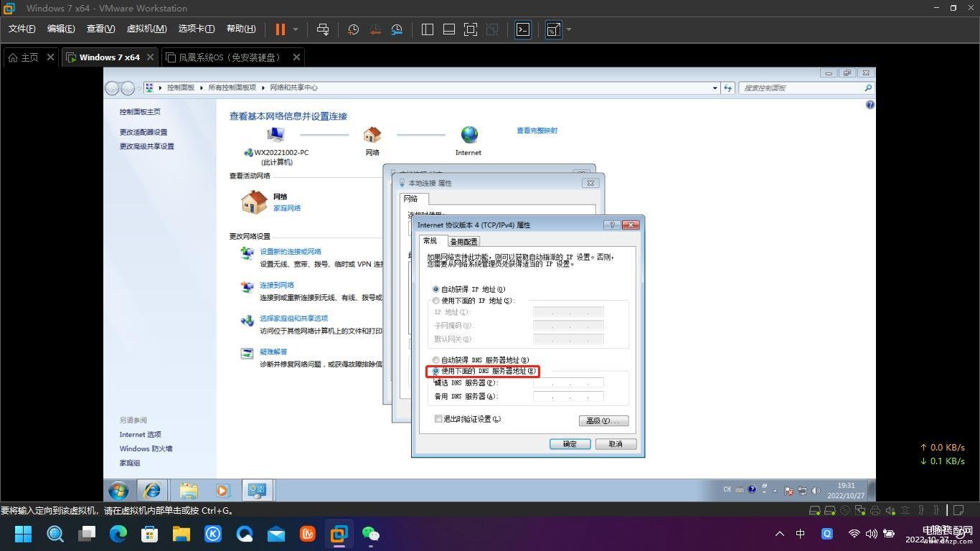Open address bar history dropdown arrow
The height and width of the screenshot is (551, 980).
(715, 88)
